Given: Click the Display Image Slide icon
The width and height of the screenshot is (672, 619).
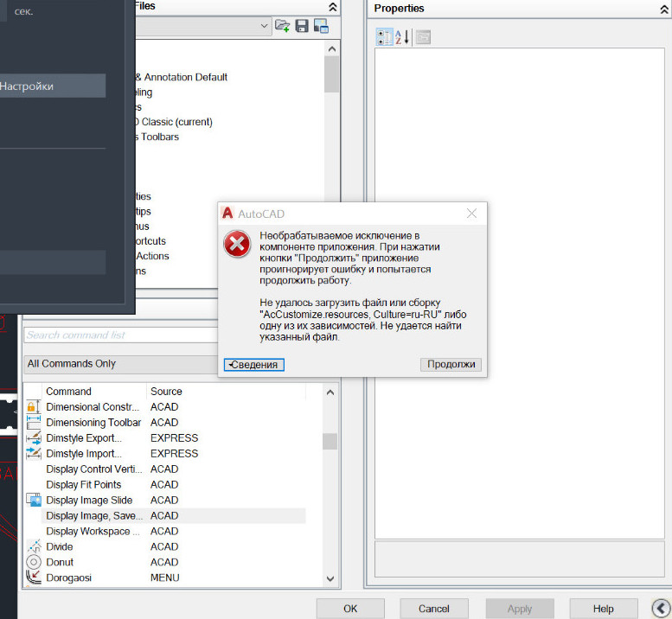Looking at the screenshot, I should click(34, 500).
